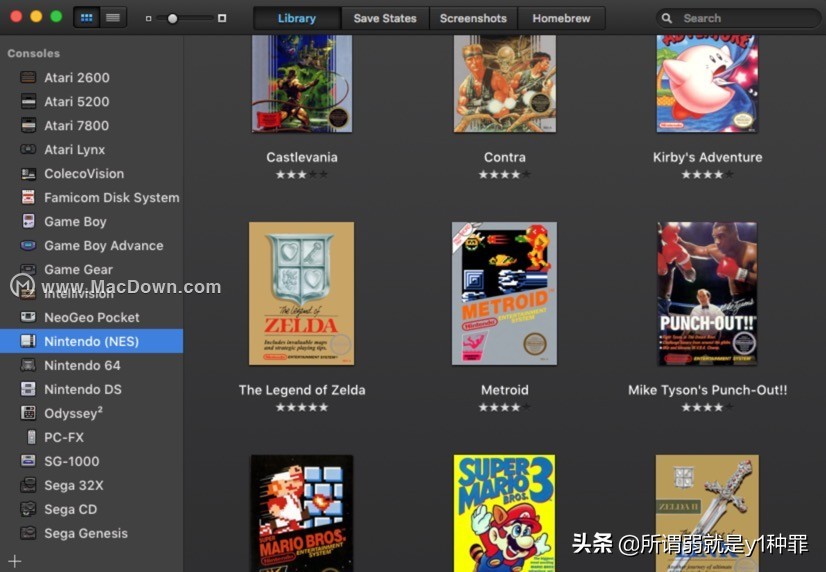Click the Metroid title text
The height and width of the screenshot is (572, 826).
click(505, 390)
